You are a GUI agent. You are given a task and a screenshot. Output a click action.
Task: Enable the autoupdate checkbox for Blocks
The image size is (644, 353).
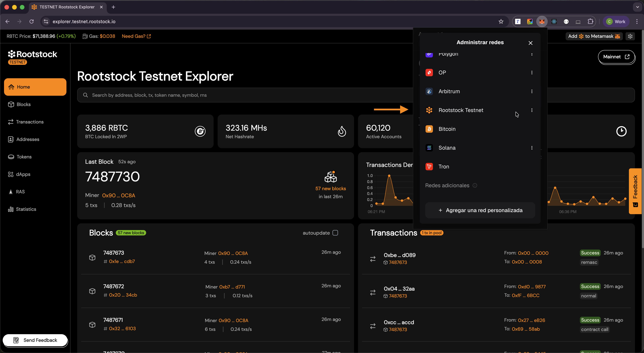335,233
